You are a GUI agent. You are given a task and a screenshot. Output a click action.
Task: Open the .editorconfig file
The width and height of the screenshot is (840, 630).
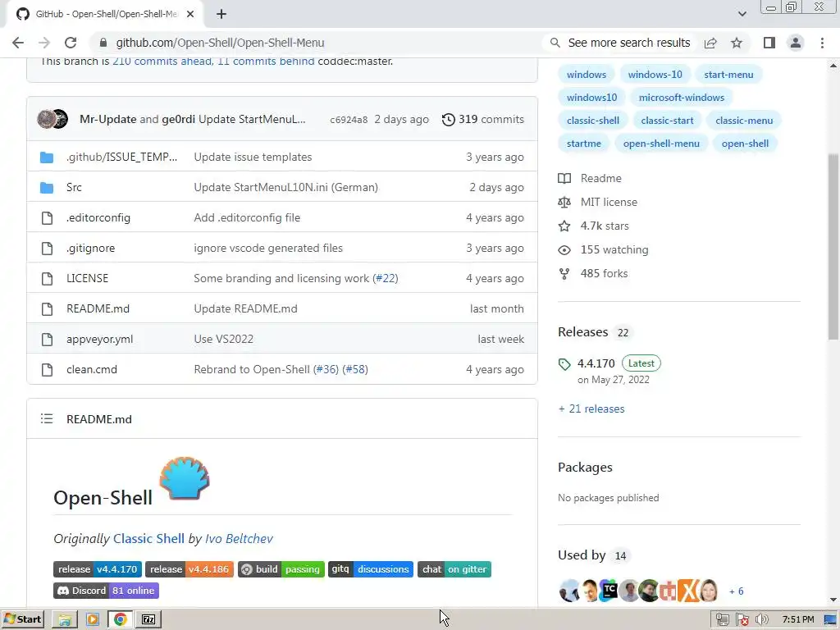coord(98,218)
